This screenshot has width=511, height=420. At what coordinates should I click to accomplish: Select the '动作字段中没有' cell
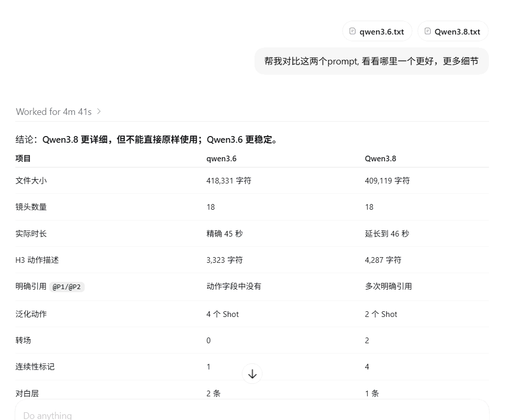tap(234, 287)
